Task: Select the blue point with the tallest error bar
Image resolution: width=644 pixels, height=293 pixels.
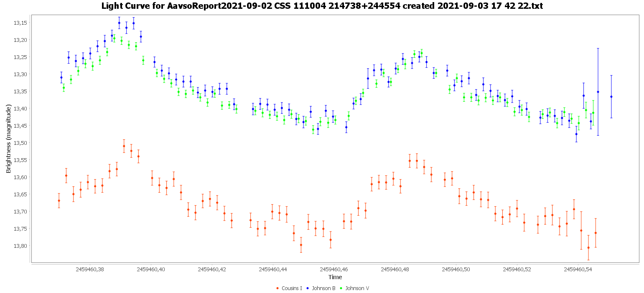Action: coord(598,92)
